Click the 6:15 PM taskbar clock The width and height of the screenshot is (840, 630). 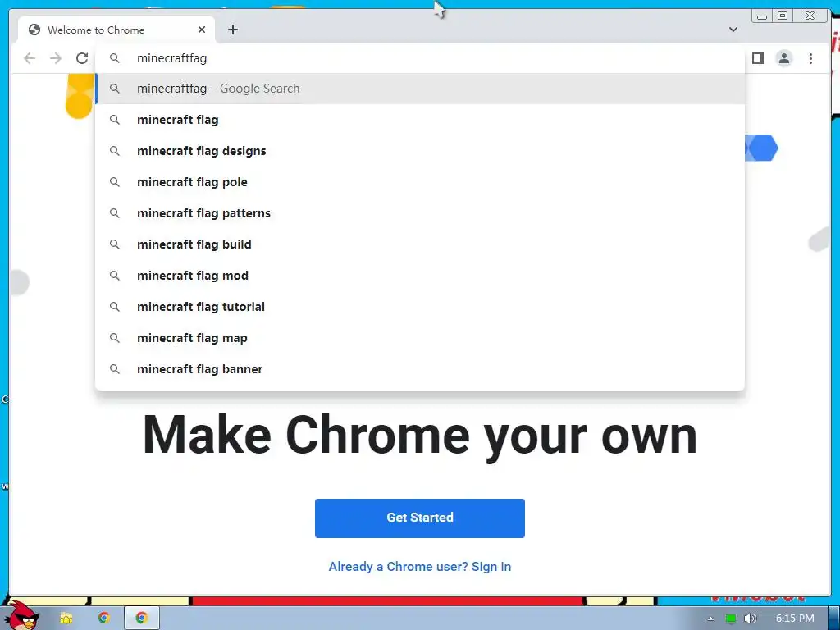tap(795, 619)
